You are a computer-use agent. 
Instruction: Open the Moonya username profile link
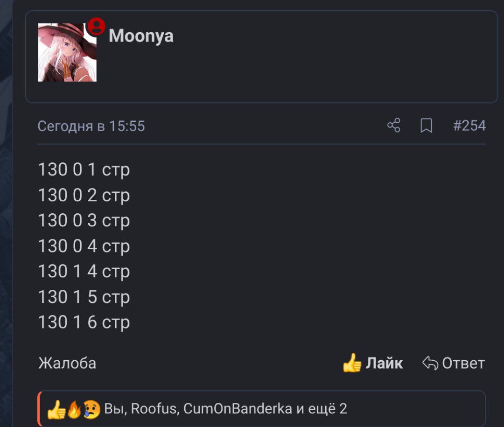click(141, 35)
